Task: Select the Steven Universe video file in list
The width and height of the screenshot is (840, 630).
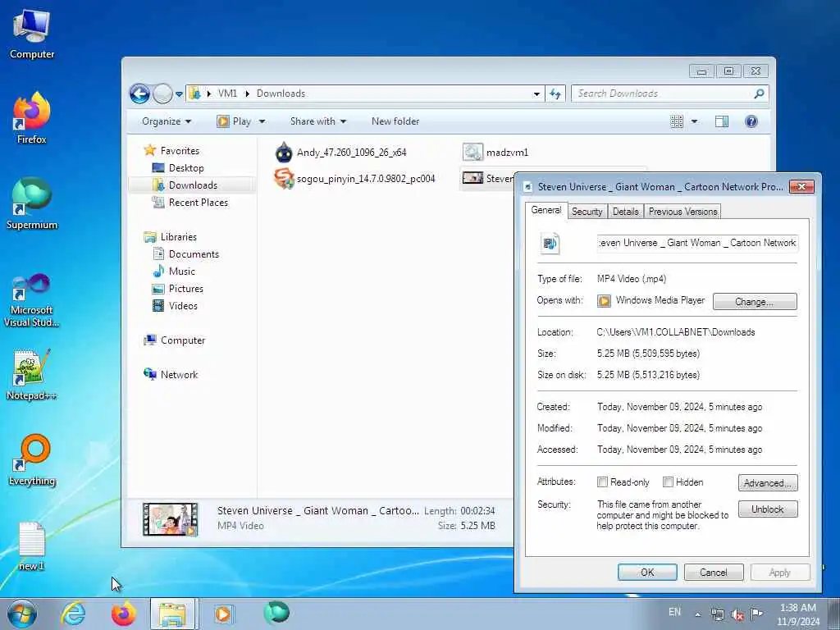Action: pos(487,178)
